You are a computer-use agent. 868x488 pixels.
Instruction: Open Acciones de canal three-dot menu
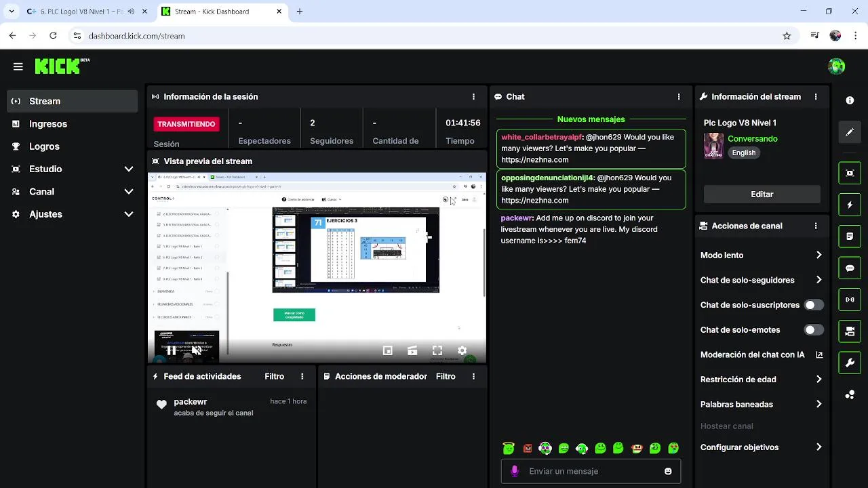[x=816, y=226]
